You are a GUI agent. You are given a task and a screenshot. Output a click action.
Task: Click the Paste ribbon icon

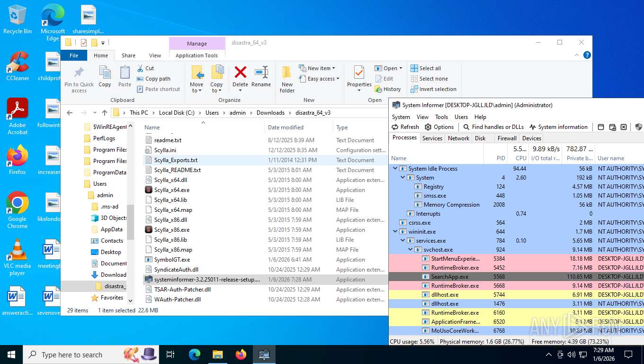click(125, 73)
